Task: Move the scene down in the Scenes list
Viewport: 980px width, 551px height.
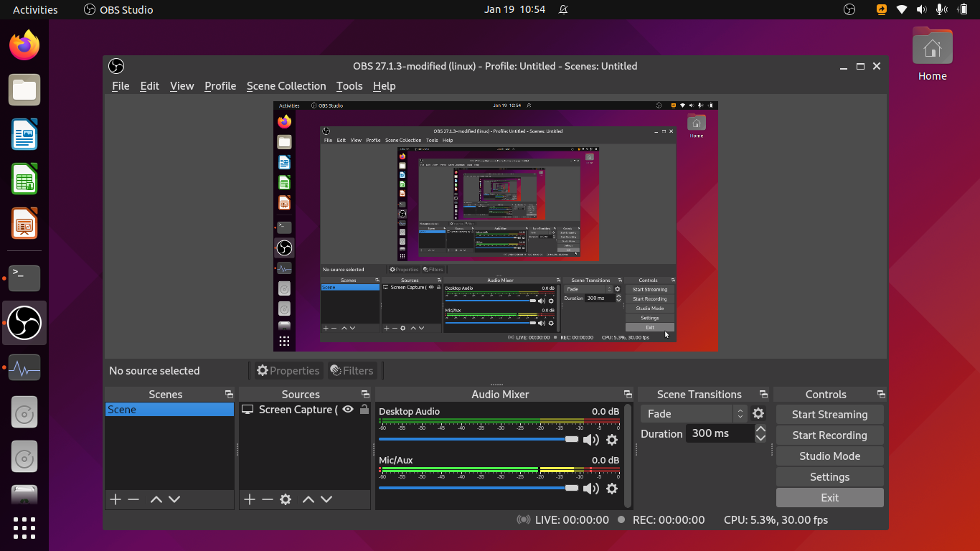Action: pos(174,499)
